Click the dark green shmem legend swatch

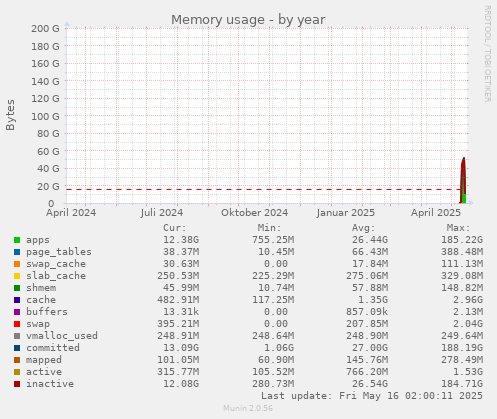pos(17,288)
